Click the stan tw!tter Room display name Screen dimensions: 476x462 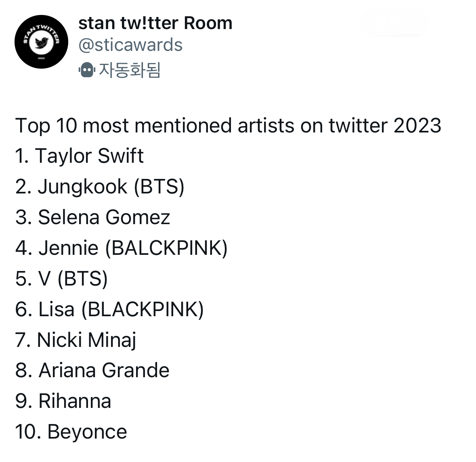155,23
